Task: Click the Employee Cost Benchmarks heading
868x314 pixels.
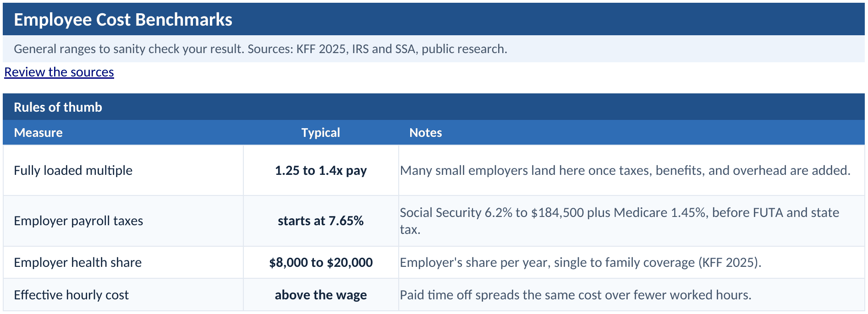Action: (123, 20)
